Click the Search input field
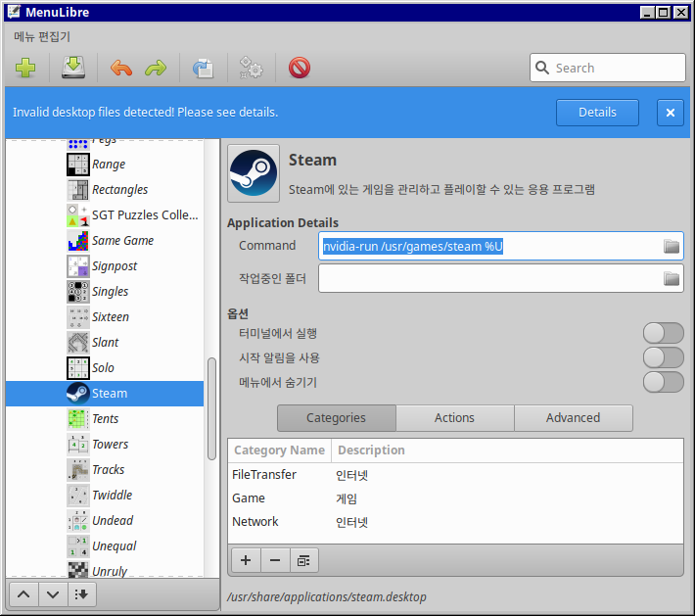Viewport: 695px width, 616px height. pos(608,68)
